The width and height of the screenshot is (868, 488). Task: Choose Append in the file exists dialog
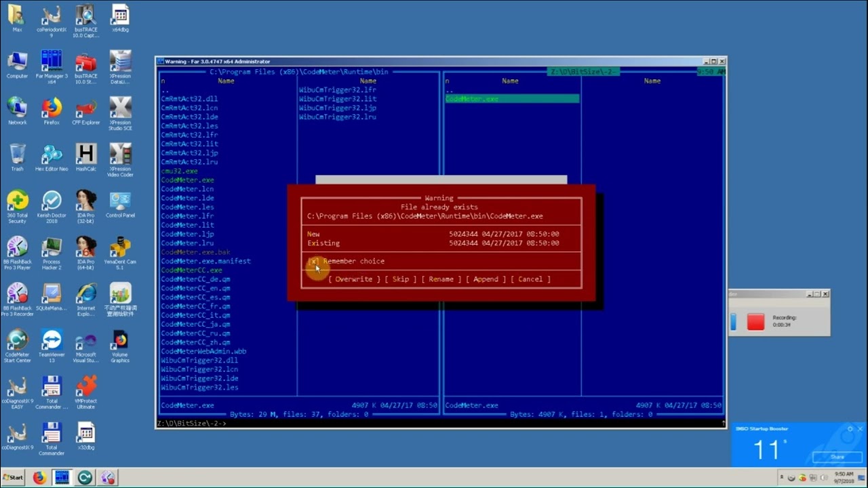486,279
